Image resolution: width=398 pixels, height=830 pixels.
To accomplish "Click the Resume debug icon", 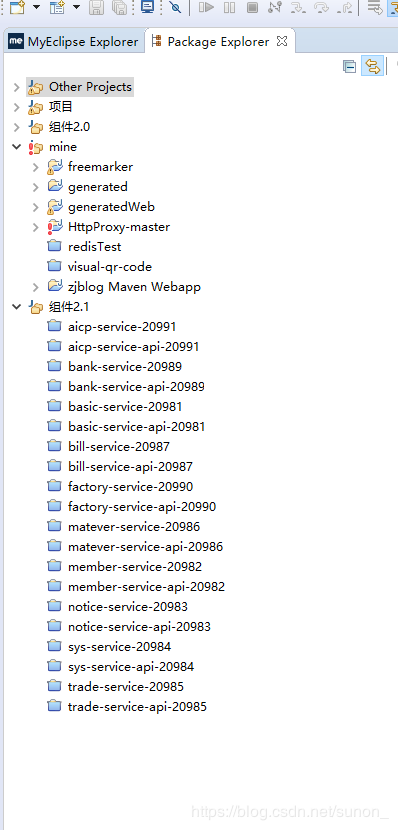I will point(206,7).
